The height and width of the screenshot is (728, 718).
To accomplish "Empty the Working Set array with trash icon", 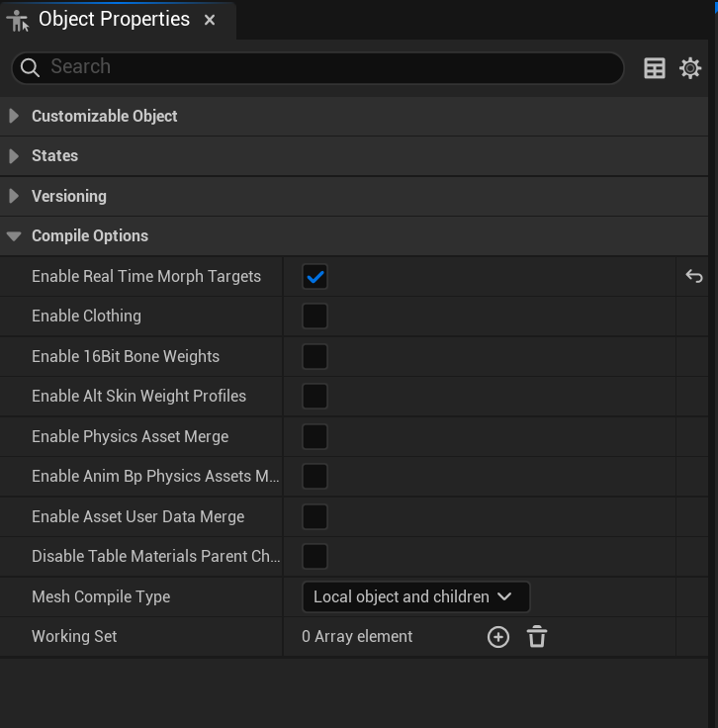I will point(537,637).
